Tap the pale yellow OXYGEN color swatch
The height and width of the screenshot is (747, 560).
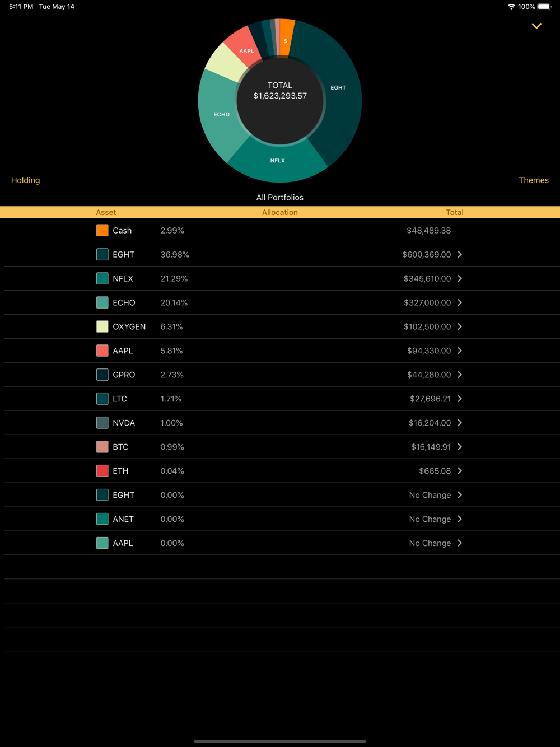tap(102, 326)
